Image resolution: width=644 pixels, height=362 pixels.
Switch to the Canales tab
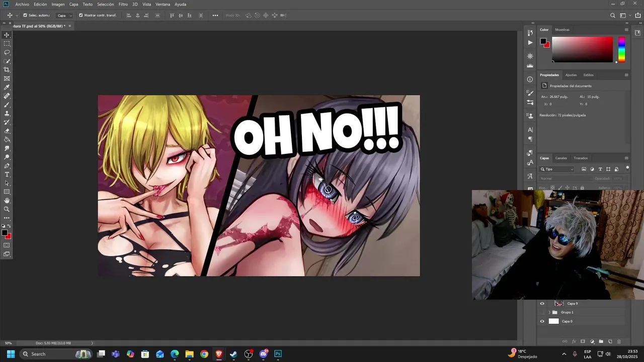click(x=561, y=158)
